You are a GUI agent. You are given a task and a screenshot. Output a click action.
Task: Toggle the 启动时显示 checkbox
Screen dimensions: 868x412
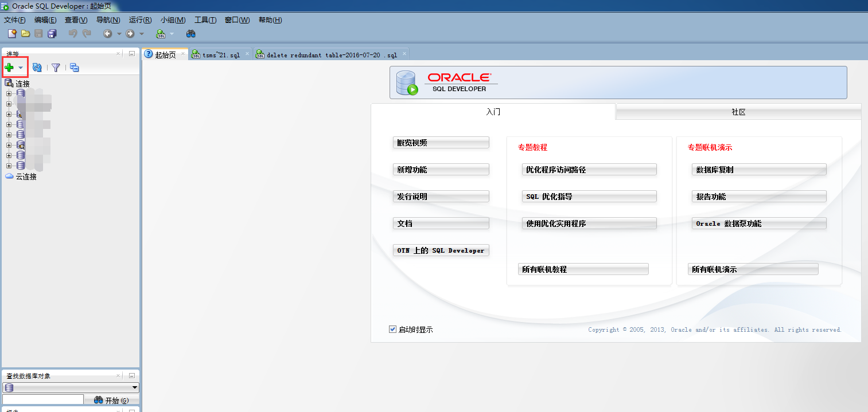(x=392, y=329)
